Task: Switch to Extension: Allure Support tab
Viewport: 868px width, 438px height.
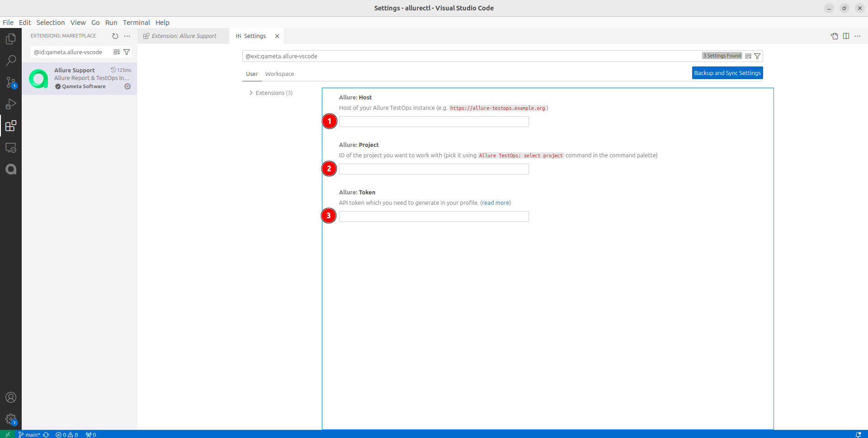Action: tap(184, 36)
